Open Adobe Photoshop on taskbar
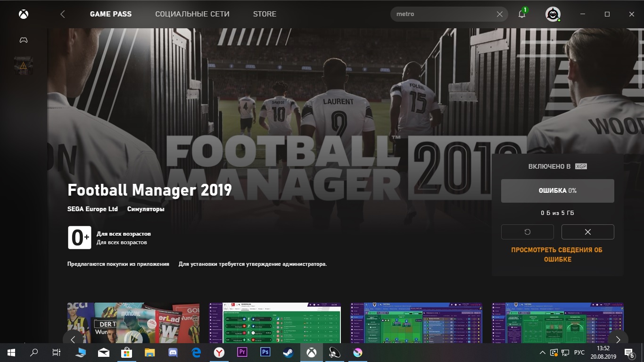The width and height of the screenshot is (644, 362). pos(265,353)
